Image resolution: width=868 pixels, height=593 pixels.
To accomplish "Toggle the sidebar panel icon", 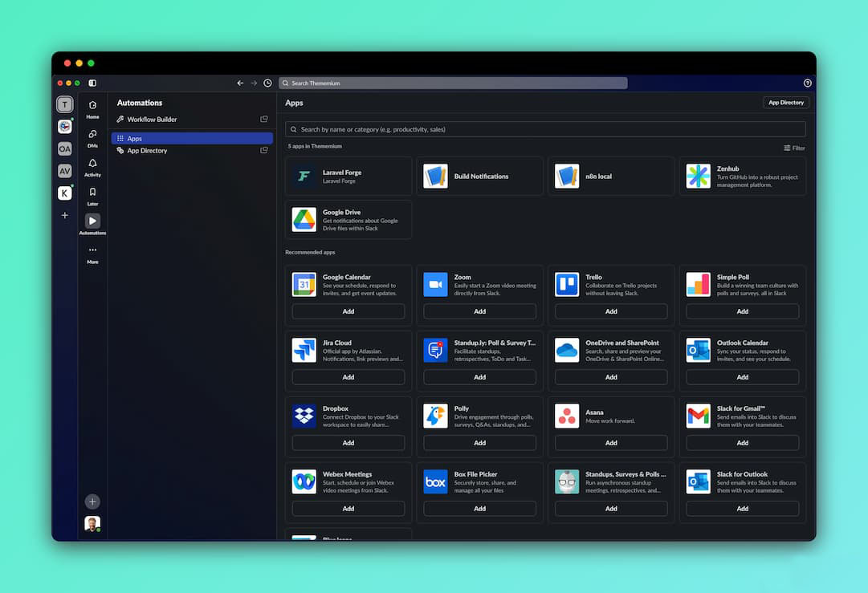I will 92,83.
